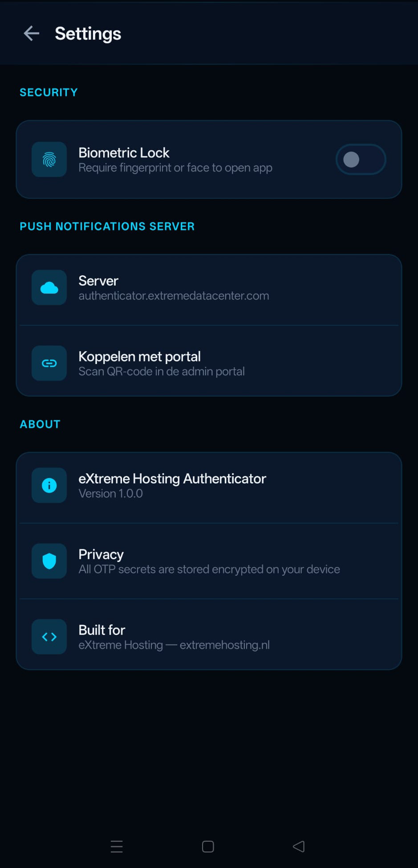Select the code brackets icon under Built for
The height and width of the screenshot is (868, 418).
coord(49,637)
